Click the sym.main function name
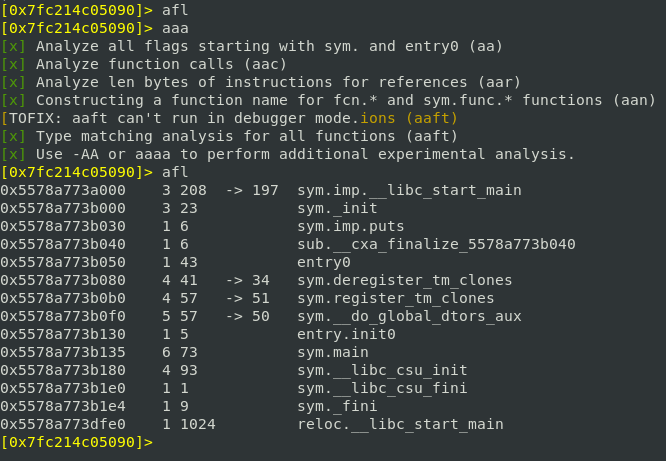 click(336, 352)
